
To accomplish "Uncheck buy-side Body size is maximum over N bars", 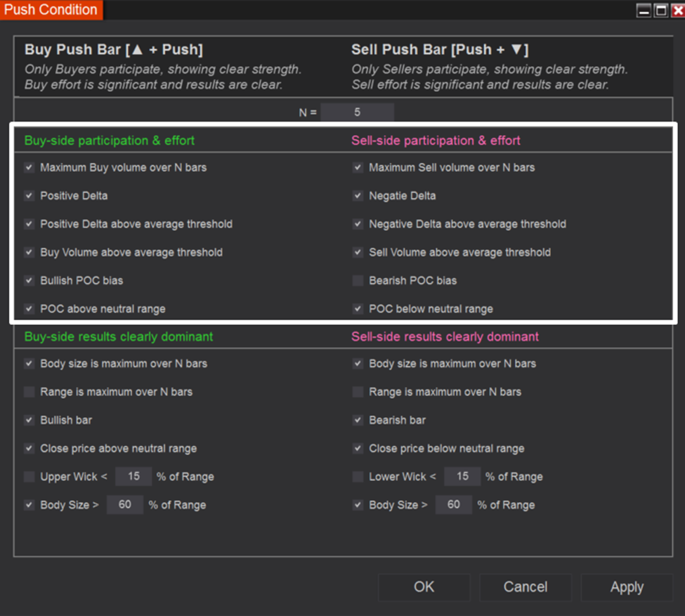I will 30,363.
